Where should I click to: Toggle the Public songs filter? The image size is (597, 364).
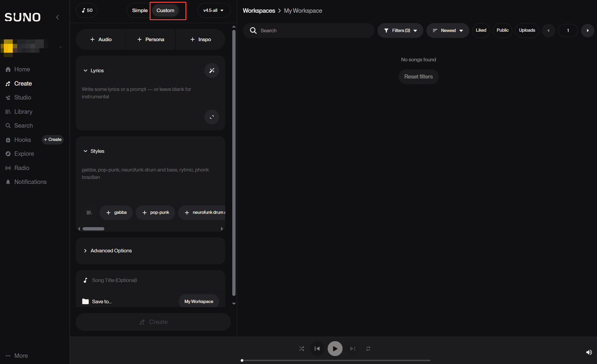(x=502, y=30)
